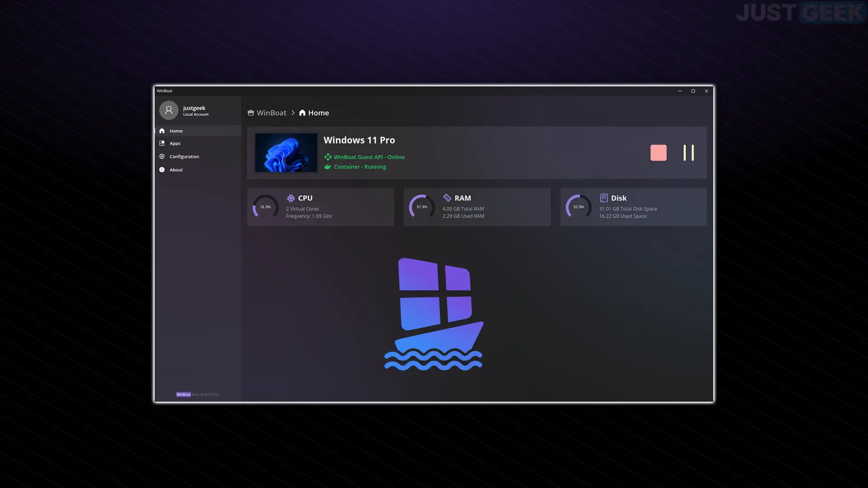Click the Disk heading label
This screenshot has height=488, width=868.
point(618,198)
